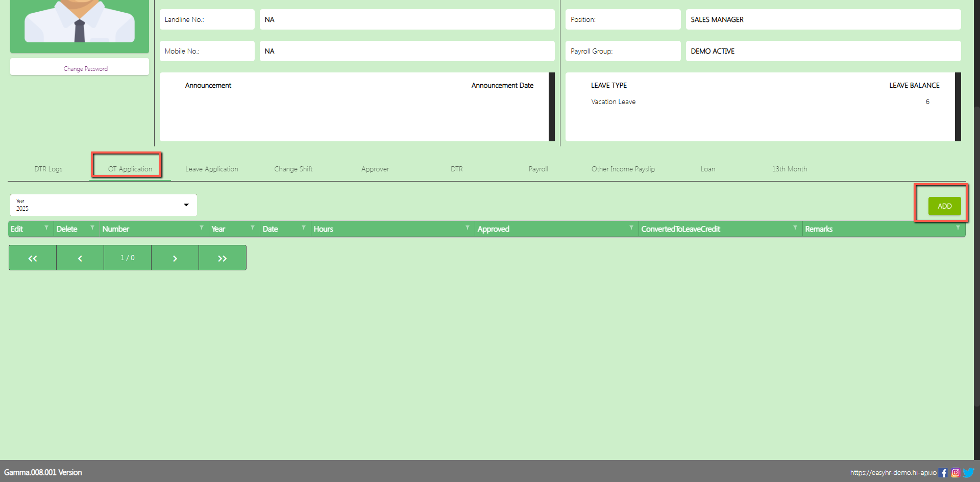
Task: Click the leave balance panel scrollbar
Action: click(958, 107)
